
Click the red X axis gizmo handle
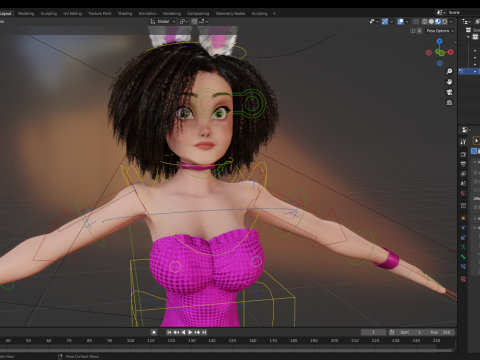point(451,52)
